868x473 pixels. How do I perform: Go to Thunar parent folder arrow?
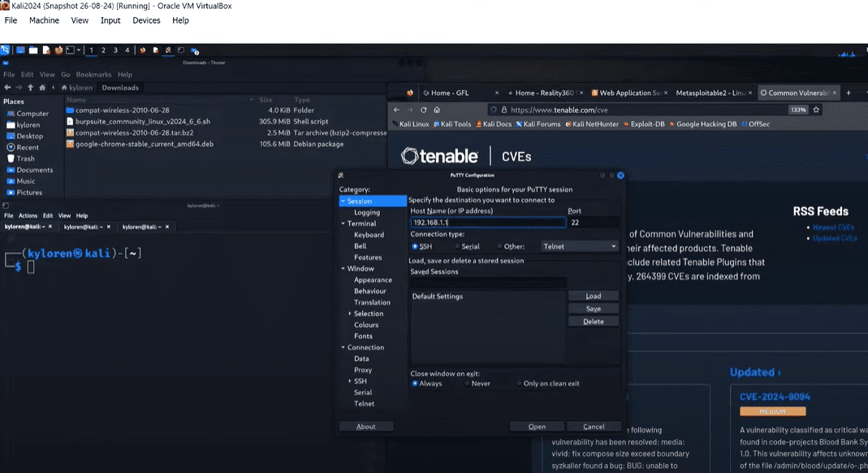tap(31, 88)
